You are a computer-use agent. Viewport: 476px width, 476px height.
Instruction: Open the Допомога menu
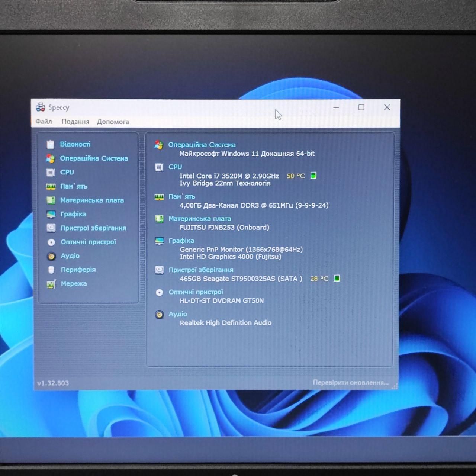[113, 122]
